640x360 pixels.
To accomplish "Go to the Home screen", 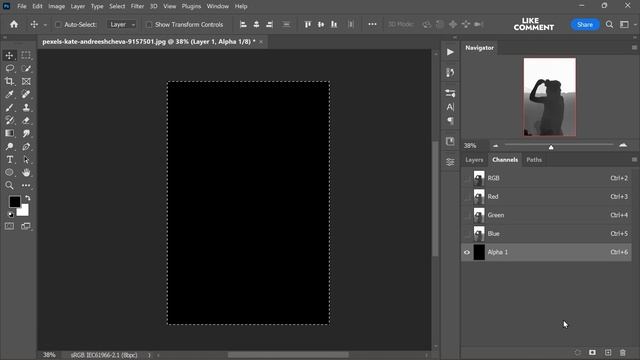I will (x=14, y=24).
